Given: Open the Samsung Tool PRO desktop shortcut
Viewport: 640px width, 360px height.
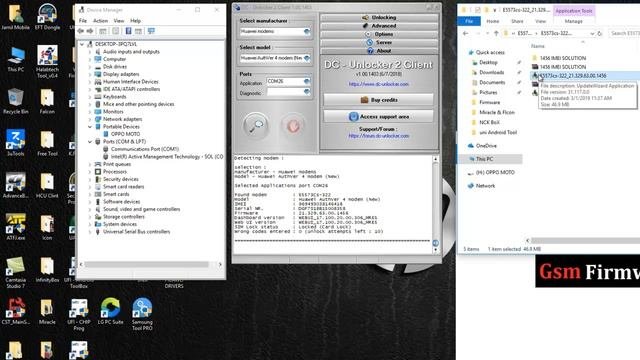Looking at the screenshot, I should click(142, 313).
